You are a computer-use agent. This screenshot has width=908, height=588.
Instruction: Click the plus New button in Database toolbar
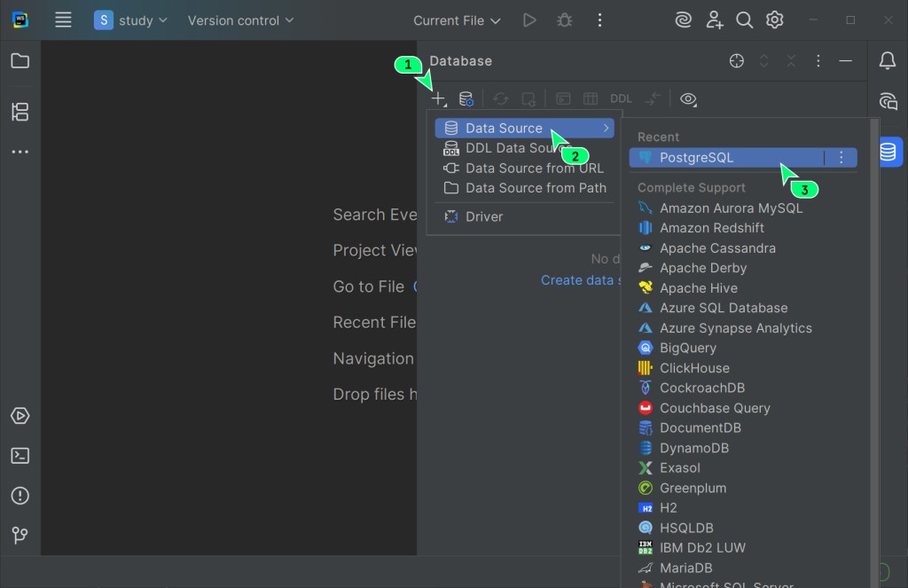(438, 99)
